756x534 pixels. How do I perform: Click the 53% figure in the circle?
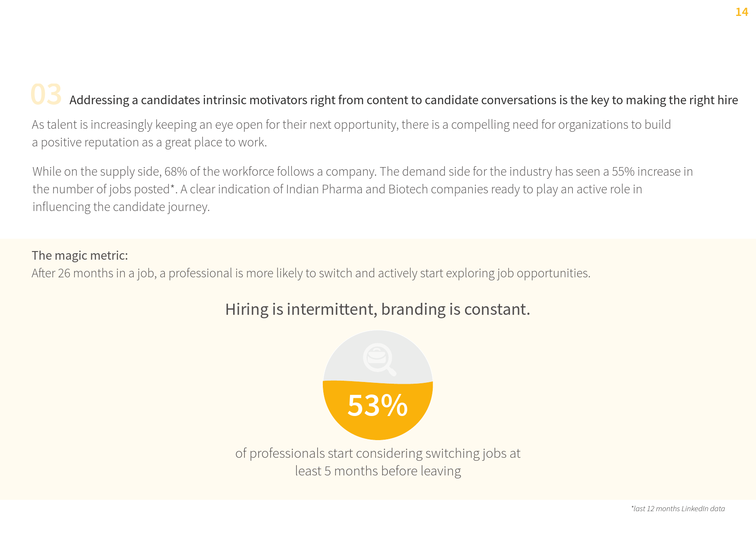point(378,406)
